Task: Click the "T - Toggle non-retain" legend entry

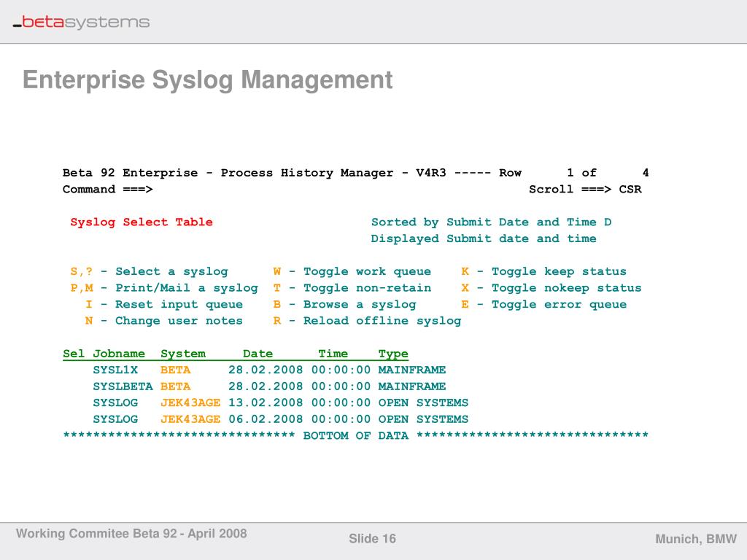Action: [352, 287]
